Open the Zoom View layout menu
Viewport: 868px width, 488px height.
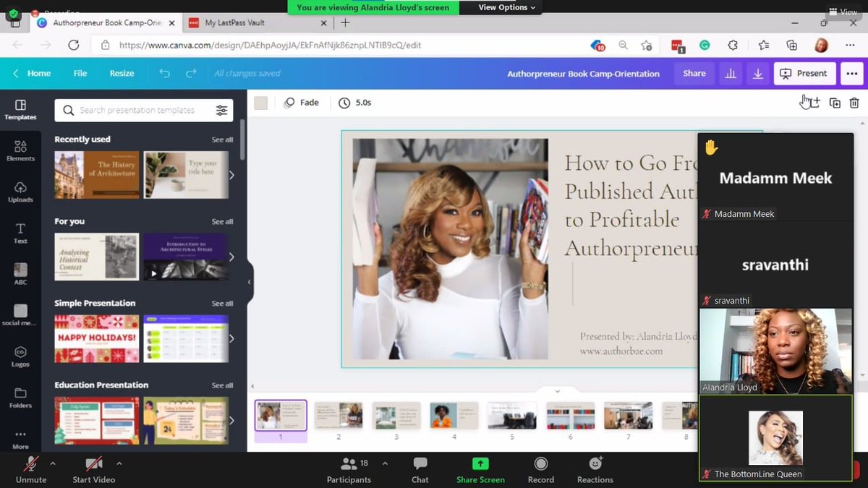843,12
